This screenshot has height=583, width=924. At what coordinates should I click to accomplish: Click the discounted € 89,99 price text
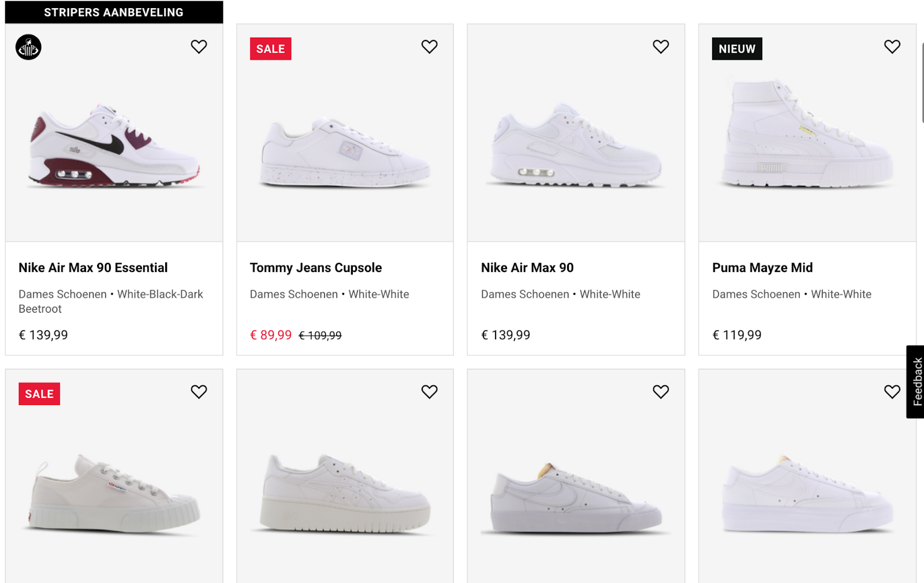pos(270,335)
